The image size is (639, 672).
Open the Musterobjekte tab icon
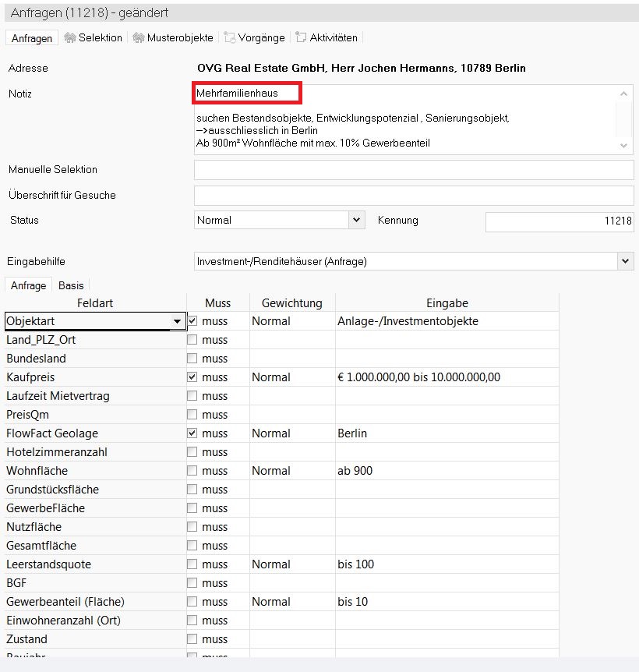click(139, 37)
